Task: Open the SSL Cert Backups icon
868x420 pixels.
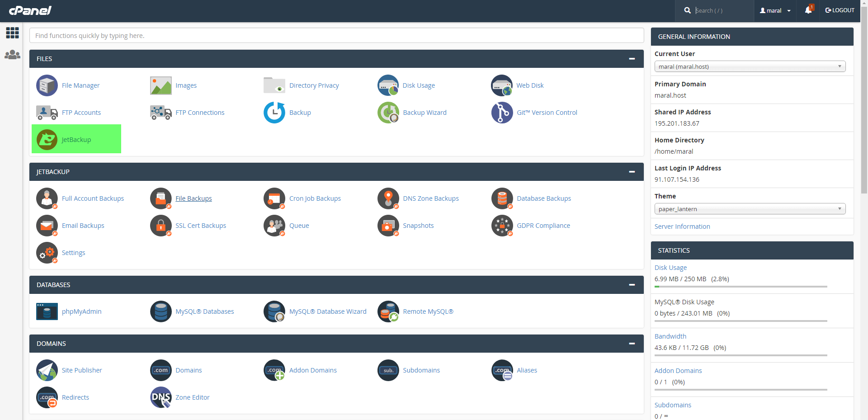Action: pyautogui.click(x=161, y=226)
